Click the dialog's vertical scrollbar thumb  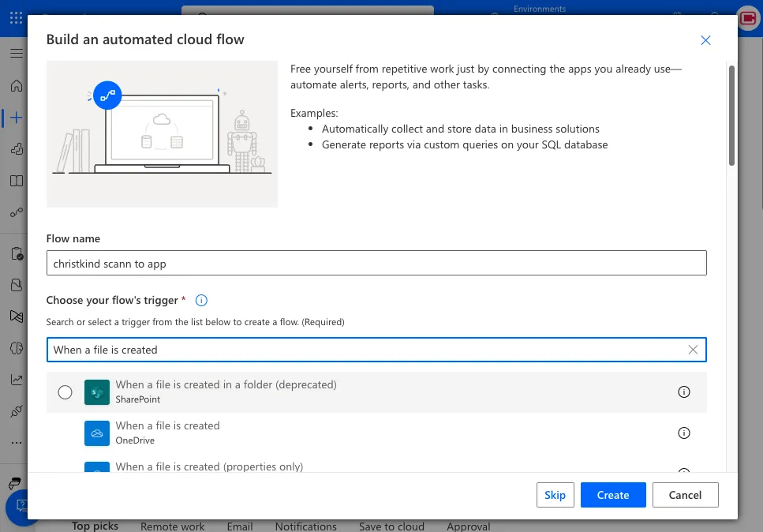[731, 114]
